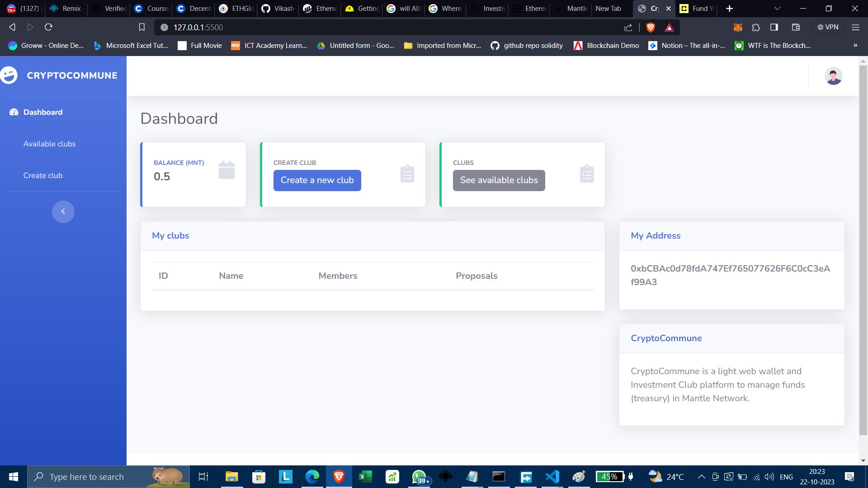The height and width of the screenshot is (488, 868).
Task: Click the Create a new club button
Action: 317,180
